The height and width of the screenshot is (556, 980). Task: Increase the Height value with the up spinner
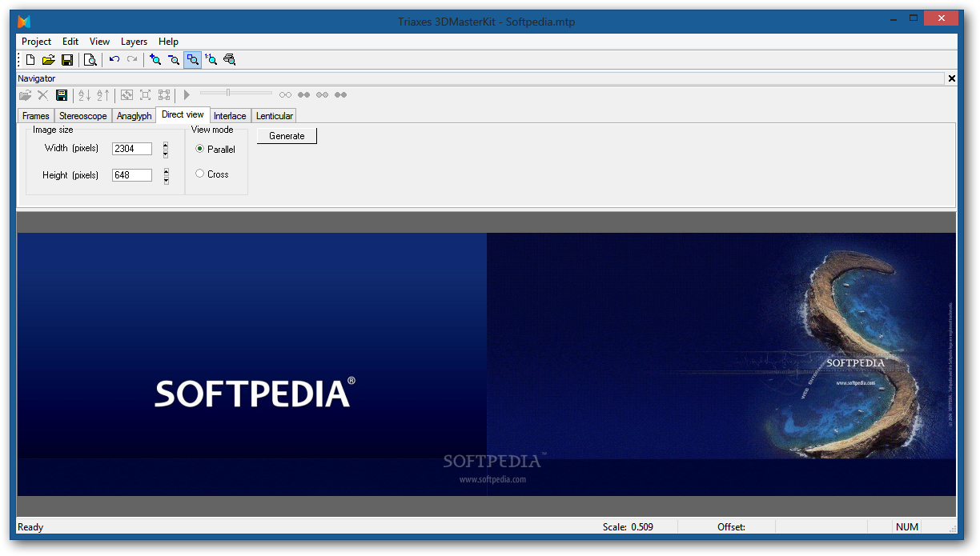pos(166,171)
